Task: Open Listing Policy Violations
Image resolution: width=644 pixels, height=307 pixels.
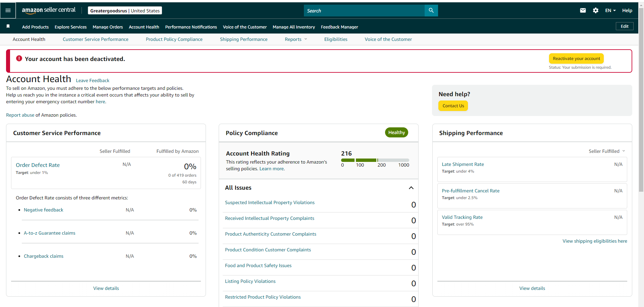Action: [x=250, y=281]
